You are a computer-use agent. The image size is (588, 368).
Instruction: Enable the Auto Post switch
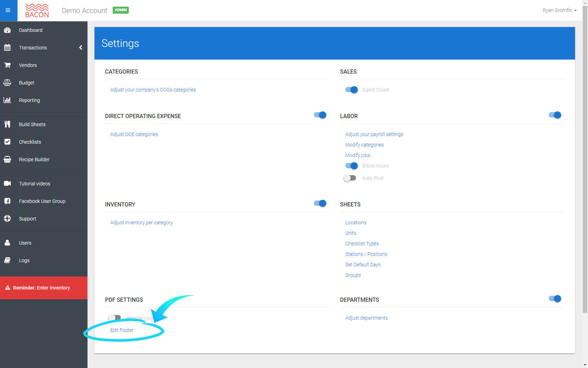350,178
